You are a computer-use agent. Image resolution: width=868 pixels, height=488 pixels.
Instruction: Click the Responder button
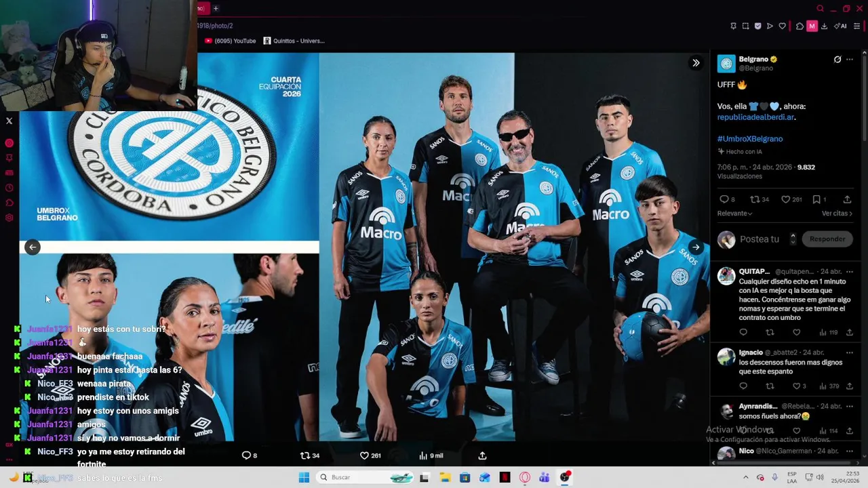coord(827,239)
